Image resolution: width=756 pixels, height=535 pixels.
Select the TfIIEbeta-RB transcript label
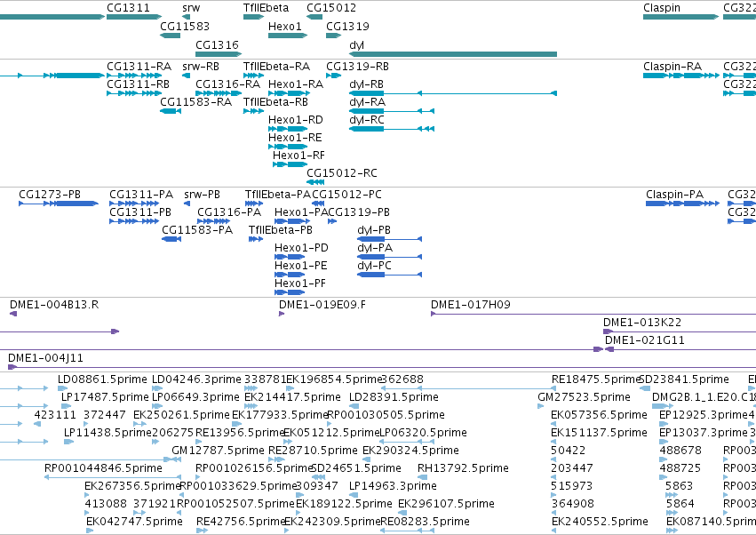pyautogui.click(x=275, y=102)
